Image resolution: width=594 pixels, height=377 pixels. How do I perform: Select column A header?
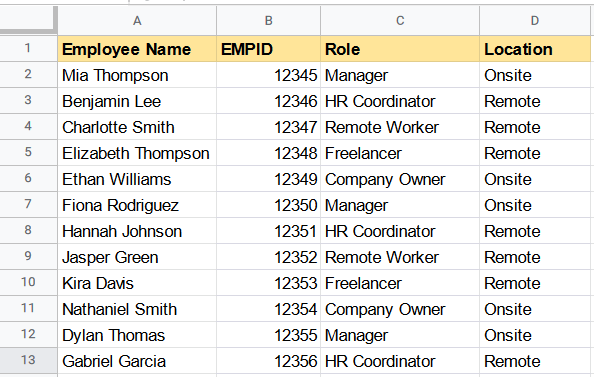[137, 20]
